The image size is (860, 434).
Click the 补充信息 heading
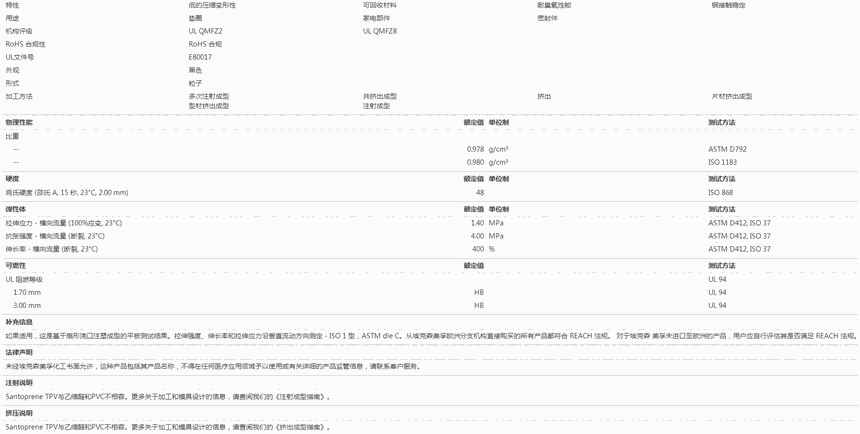click(19, 322)
